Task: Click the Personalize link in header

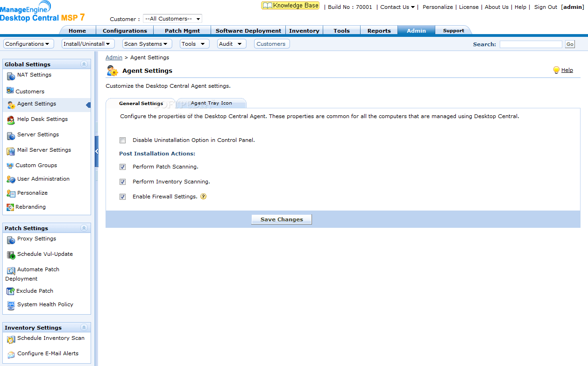Action: click(x=438, y=7)
